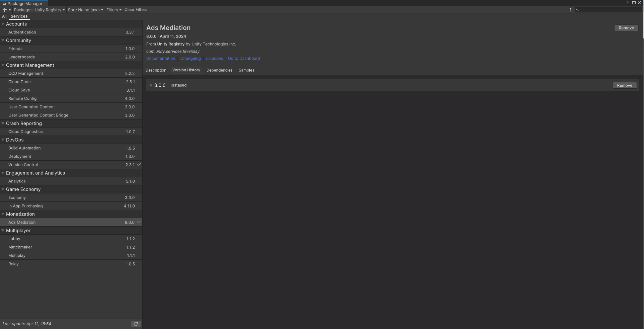Viewport: 644px width, 329px height.
Task: Select the Ads Mediation package
Action: pos(71,223)
